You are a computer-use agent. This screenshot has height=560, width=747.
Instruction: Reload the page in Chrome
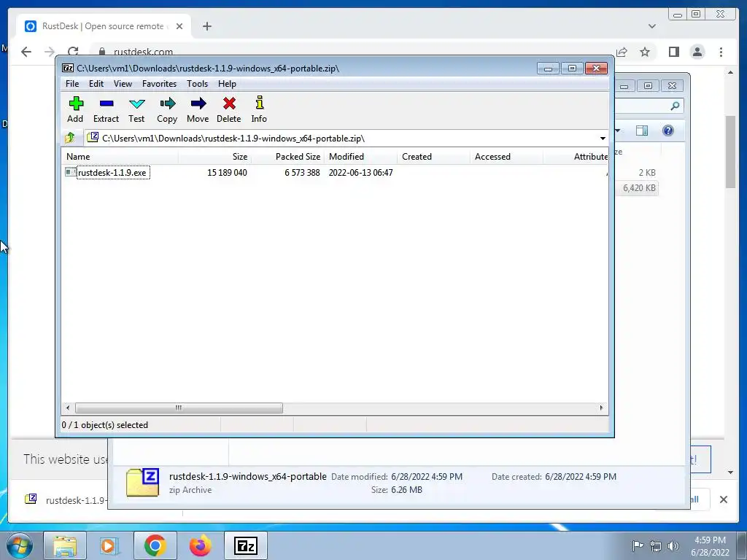pyautogui.click(x=73, y=52)
